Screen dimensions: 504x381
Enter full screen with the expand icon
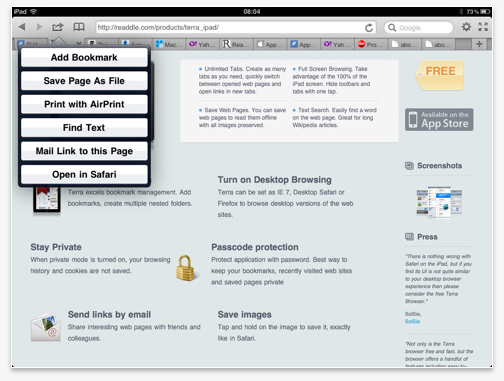[x=483, y=27]
